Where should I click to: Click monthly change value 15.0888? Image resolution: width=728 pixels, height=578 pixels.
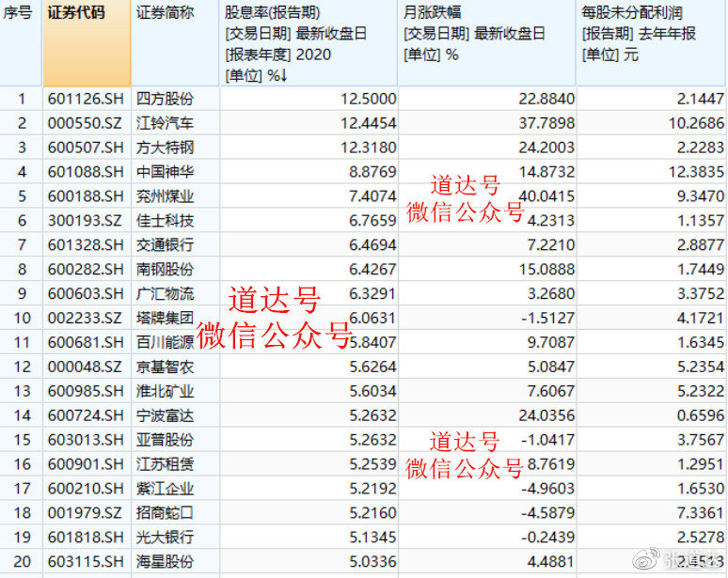click(546, 270)
